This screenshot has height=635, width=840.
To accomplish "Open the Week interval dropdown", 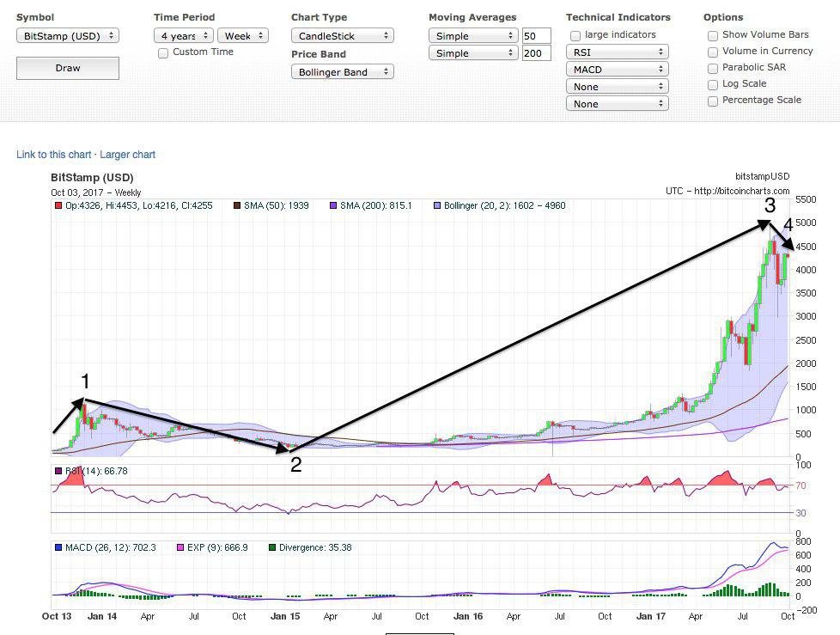I will point(243,36).
